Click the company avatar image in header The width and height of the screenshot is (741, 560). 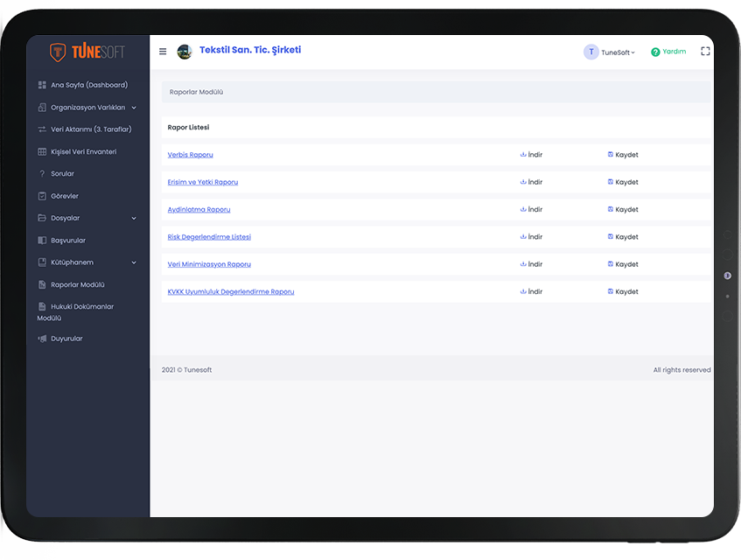pos(185,52)
